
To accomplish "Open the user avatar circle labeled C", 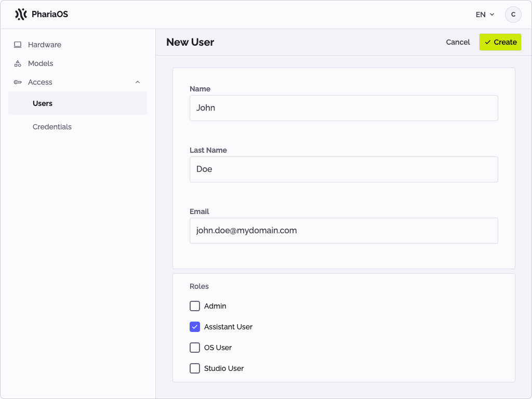I will 513,15.
